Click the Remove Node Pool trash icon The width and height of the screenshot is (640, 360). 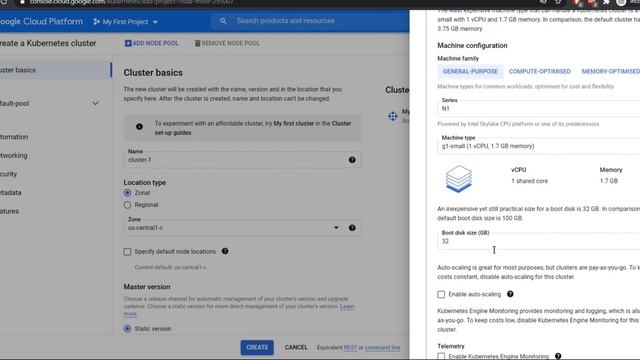[198, 43]
